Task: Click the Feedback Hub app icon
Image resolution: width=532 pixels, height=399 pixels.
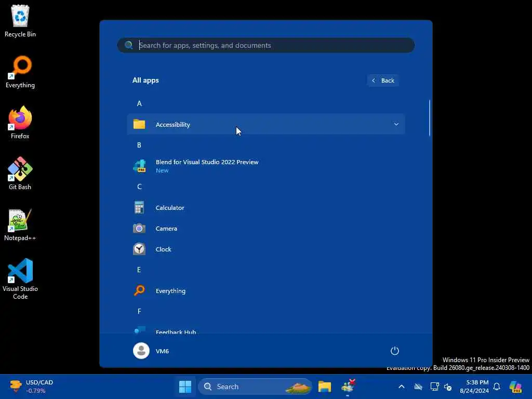Action: click(139, 330)
